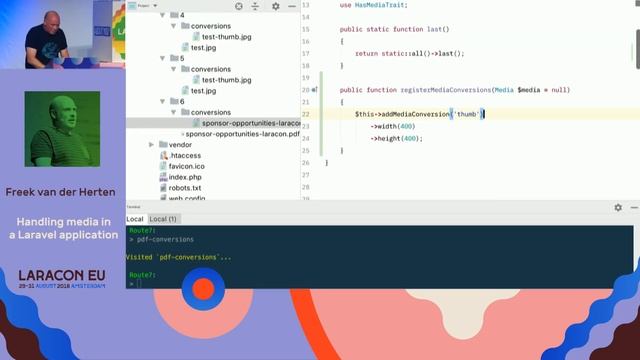The width and height of the screenshot is (640, 360).
Task: Click the 4 folder icon
Action: [x=174, y=15]
